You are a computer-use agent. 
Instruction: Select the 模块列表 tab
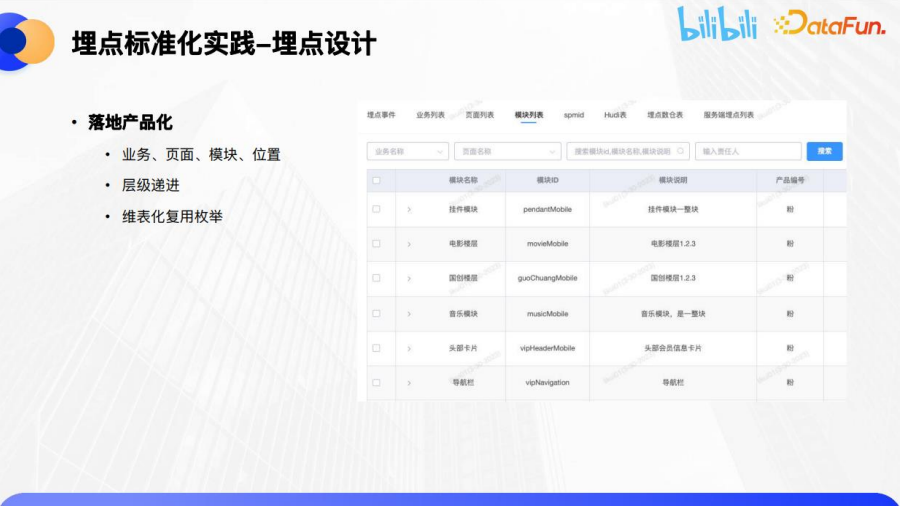pyautogui.click(x=529, y=115)
